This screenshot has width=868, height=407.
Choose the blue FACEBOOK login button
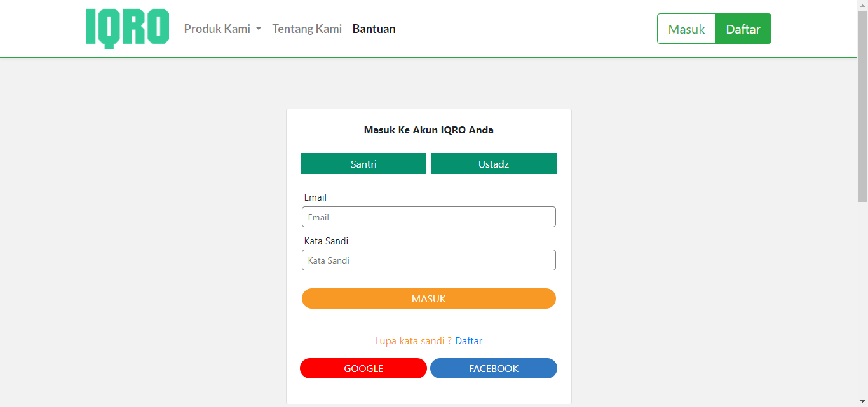494,368
